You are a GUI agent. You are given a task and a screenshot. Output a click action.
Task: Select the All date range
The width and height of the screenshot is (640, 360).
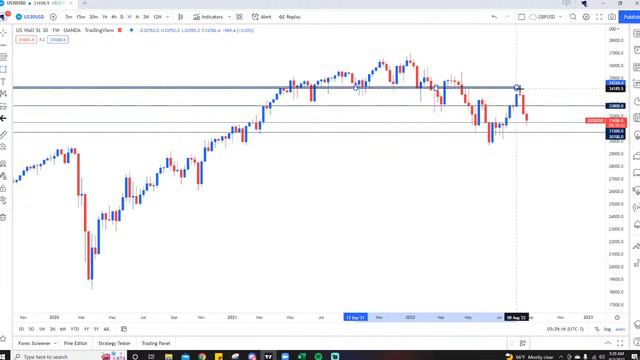click(107, 329)
